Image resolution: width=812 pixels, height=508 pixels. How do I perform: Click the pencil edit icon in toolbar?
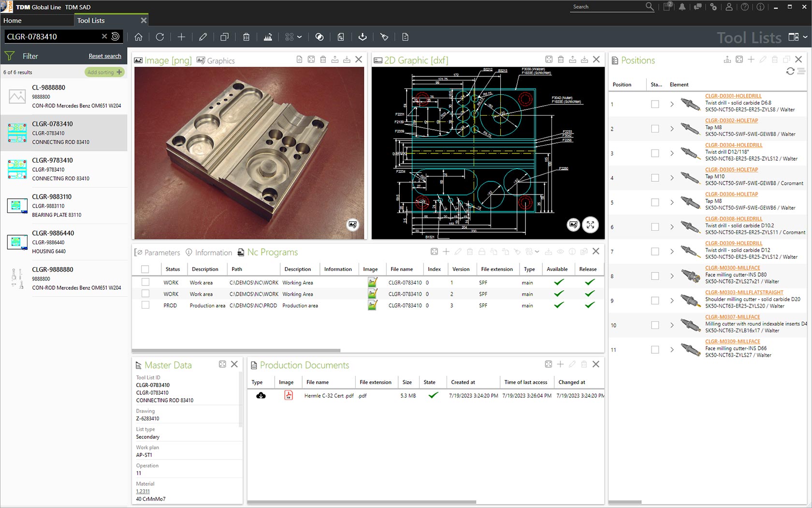(203, 37)
